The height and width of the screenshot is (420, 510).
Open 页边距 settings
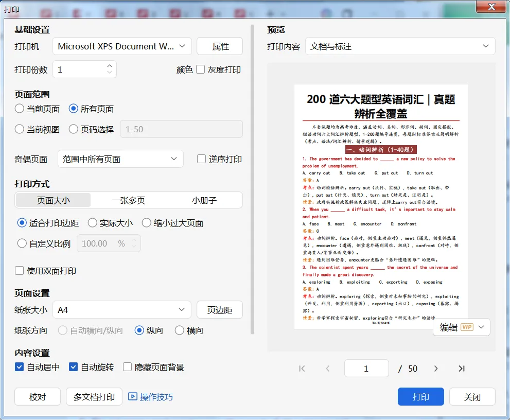[x=220, y=310]
